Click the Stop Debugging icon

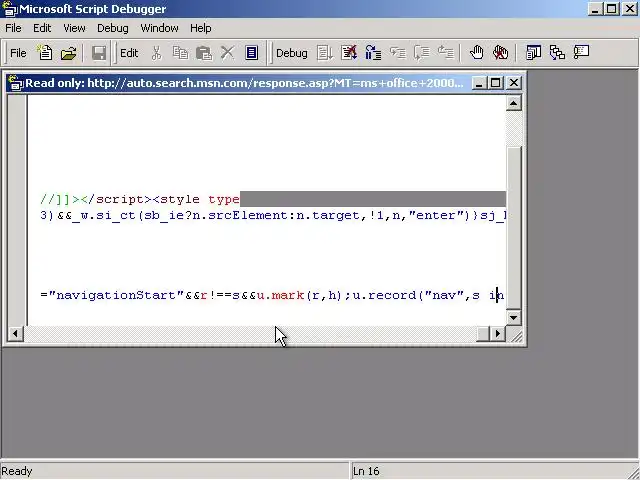pos(349,53)
